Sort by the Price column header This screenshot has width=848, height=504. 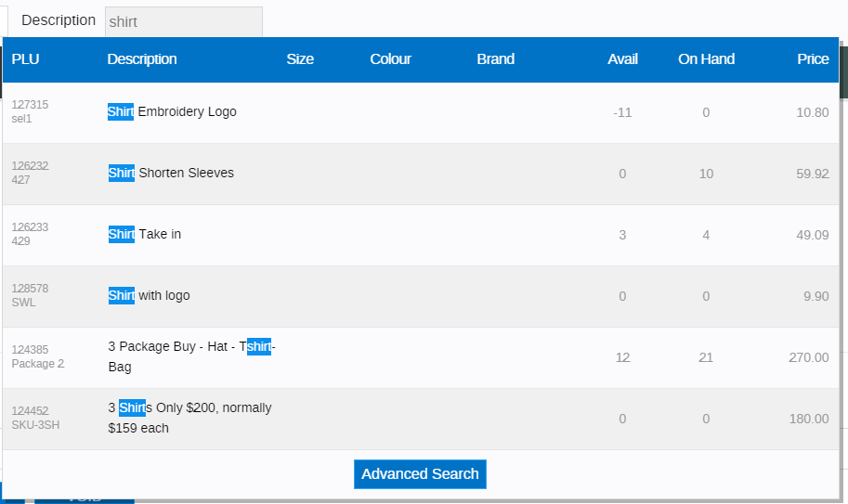(x=812, y=59)
